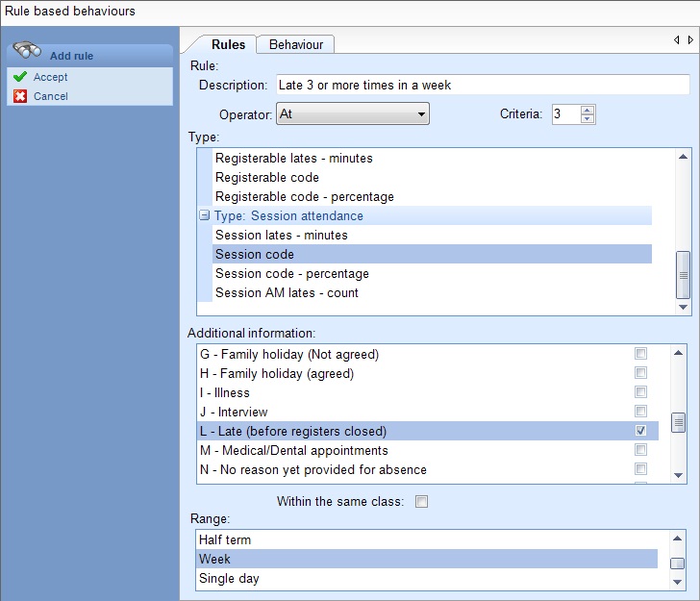Click the Description text field
Image resolution: width=700 pixels, height=601 pixels.
(x=483, y=85)
